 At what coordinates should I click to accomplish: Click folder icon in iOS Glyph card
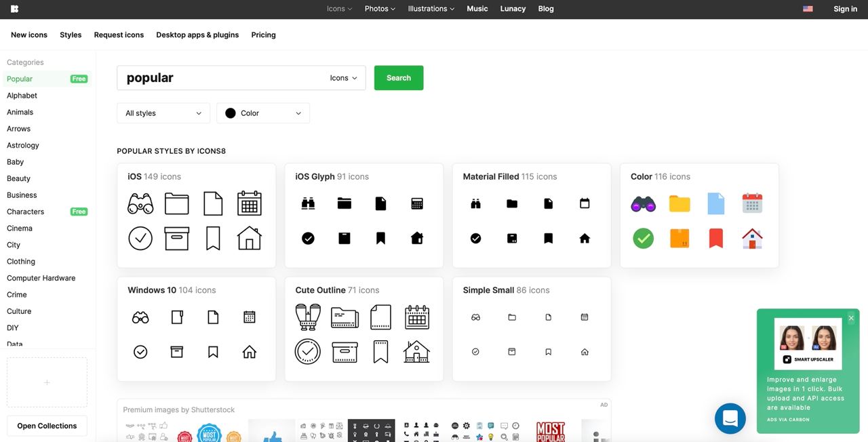point(344,203)
